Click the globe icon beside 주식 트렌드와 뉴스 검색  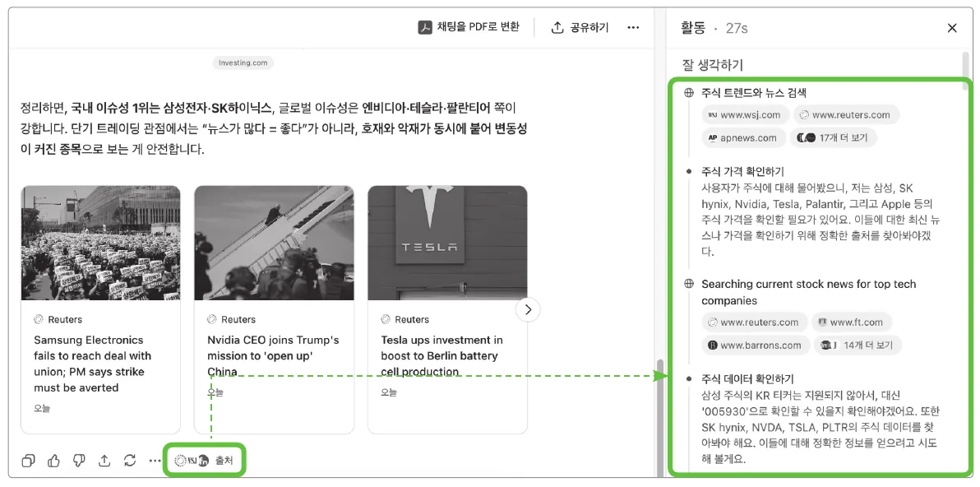pyautogui.click(x=689, y=93)
